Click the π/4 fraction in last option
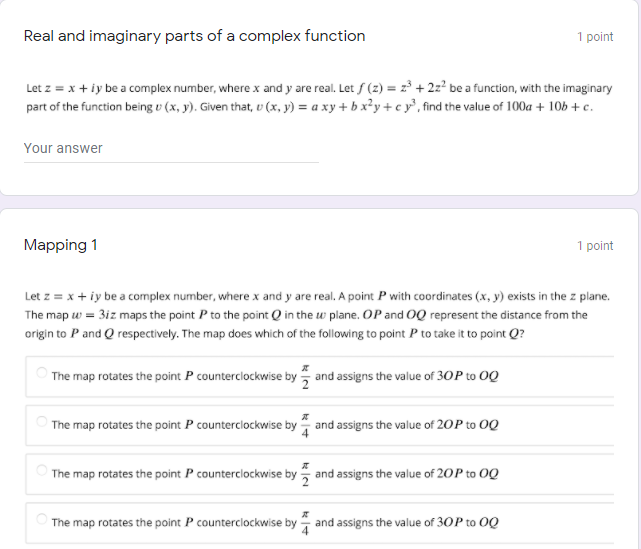This screenshot has width=641, height=549. pyautogui.click(x=306, y=522)
